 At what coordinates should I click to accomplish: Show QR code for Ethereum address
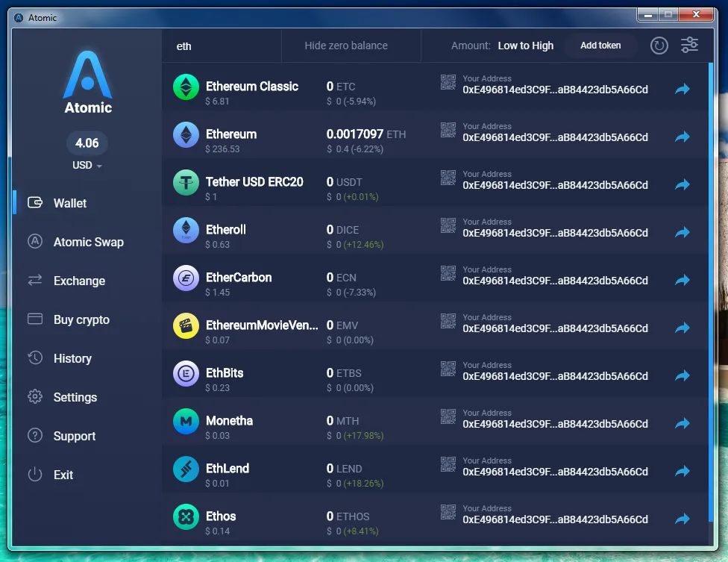[448, 130]
